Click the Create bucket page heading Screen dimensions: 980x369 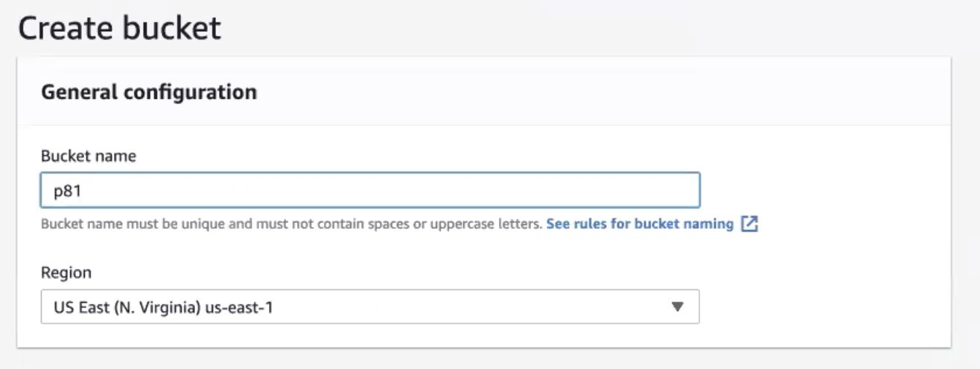pyautogui.click(x=119, y=28)
